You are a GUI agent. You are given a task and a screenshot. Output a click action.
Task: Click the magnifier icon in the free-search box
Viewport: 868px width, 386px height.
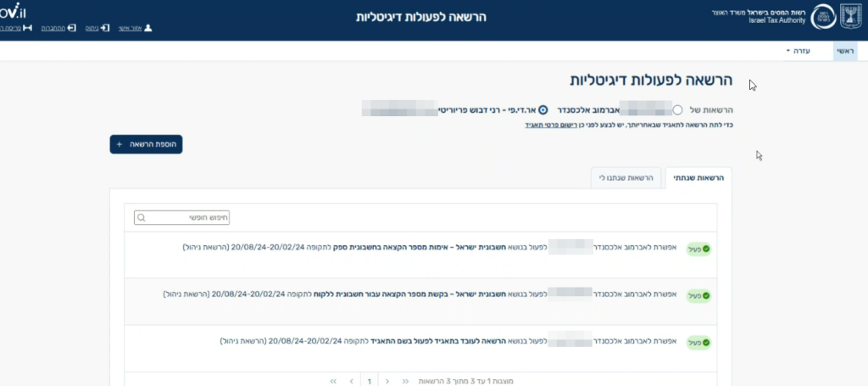142,218
